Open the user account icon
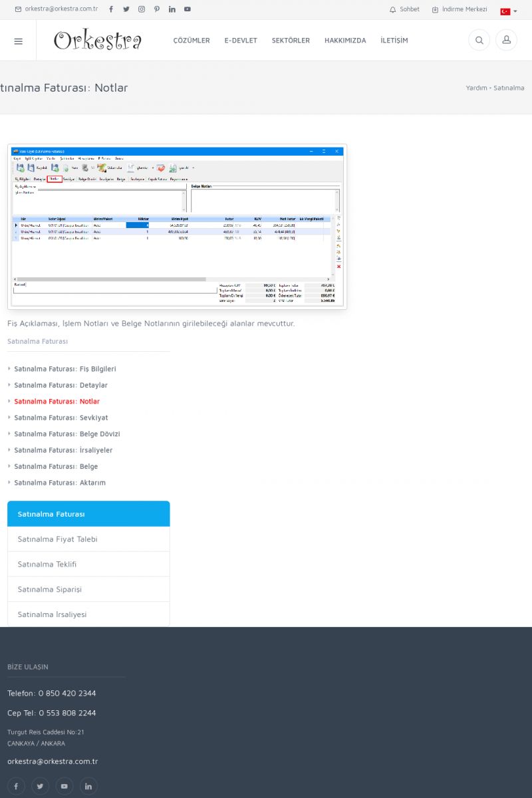This screenshot has width=532, height=798. pos(506,41)
